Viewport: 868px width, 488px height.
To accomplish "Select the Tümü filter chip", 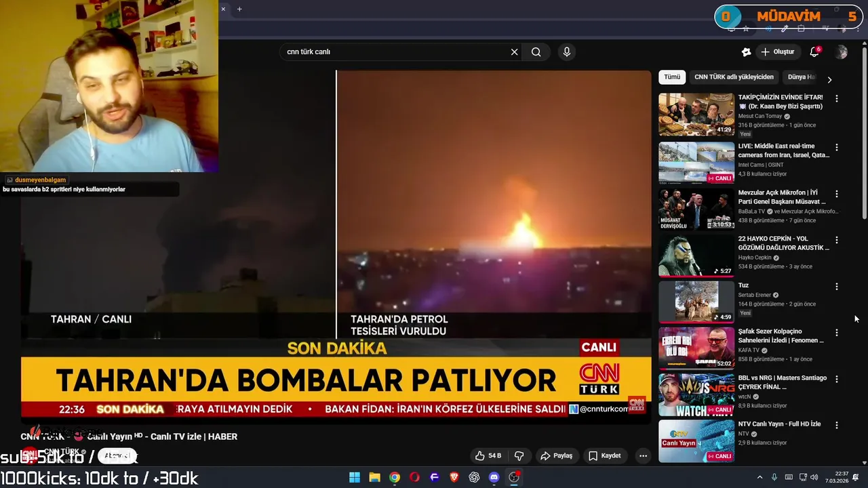I will point(671,77).
